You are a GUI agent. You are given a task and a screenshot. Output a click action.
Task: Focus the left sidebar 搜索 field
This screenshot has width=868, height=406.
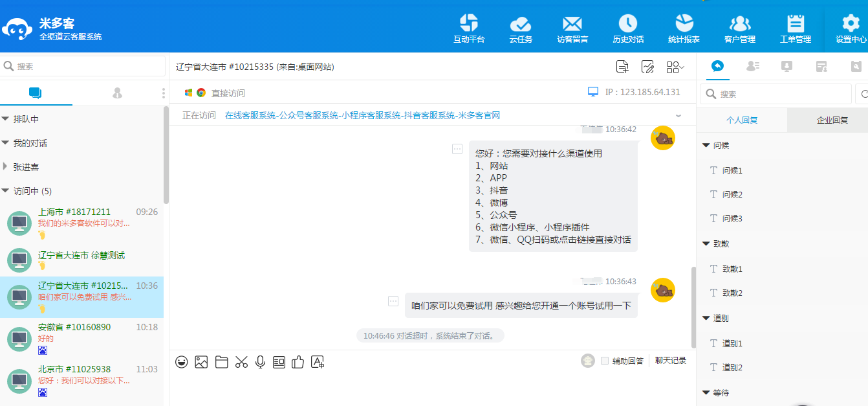pos(83,66)
